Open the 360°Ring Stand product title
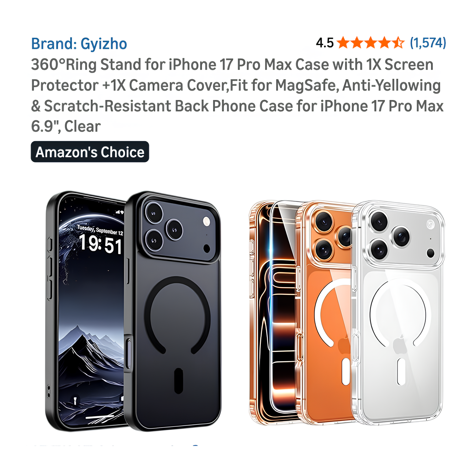Image resolution: width=476 pixels, height=476 pixels. click(x=237, y=95)
